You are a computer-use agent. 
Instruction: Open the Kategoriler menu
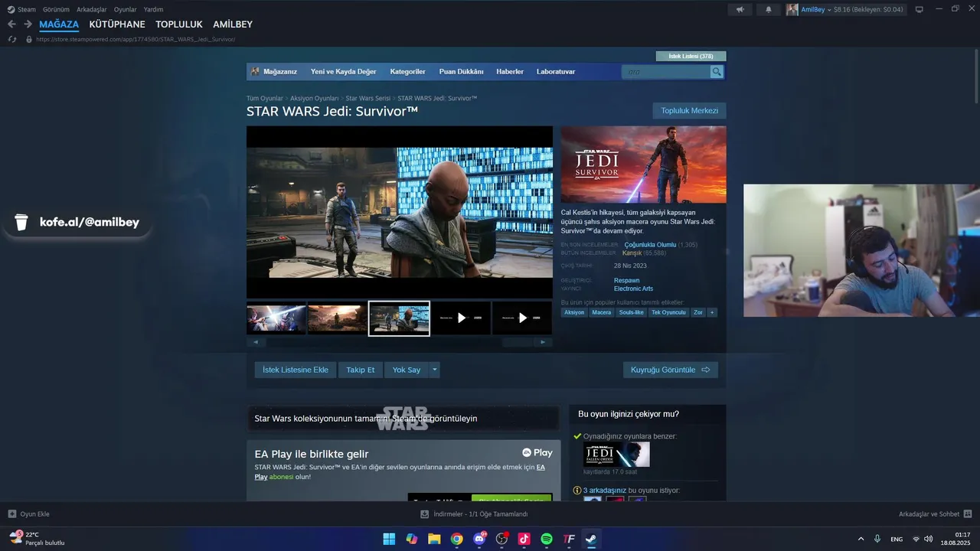(x=407, y=71)
